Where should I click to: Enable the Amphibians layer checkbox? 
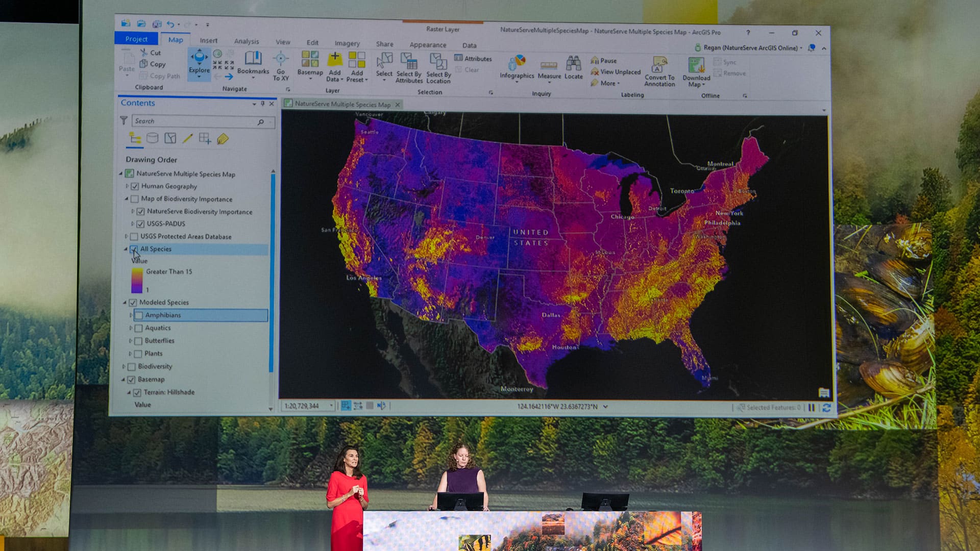point(138,315)
